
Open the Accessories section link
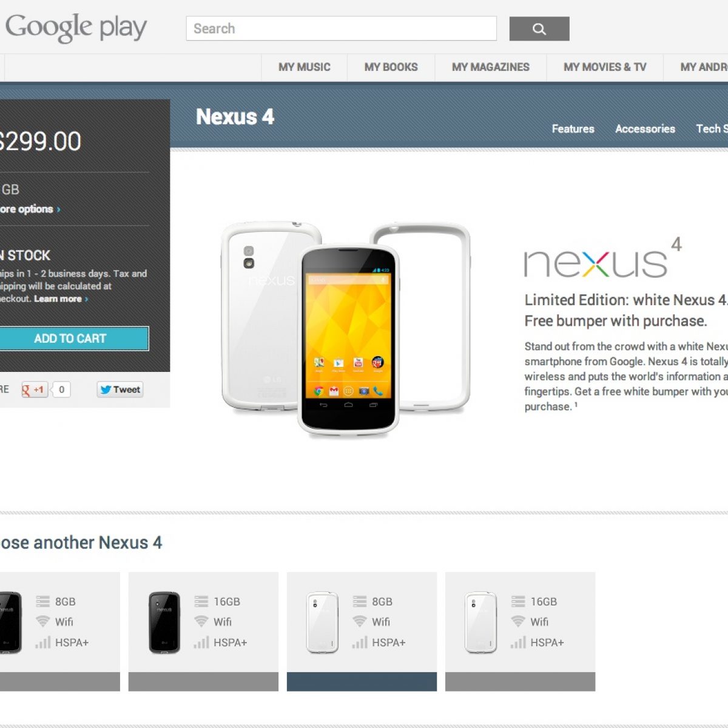tap(645, 129)
